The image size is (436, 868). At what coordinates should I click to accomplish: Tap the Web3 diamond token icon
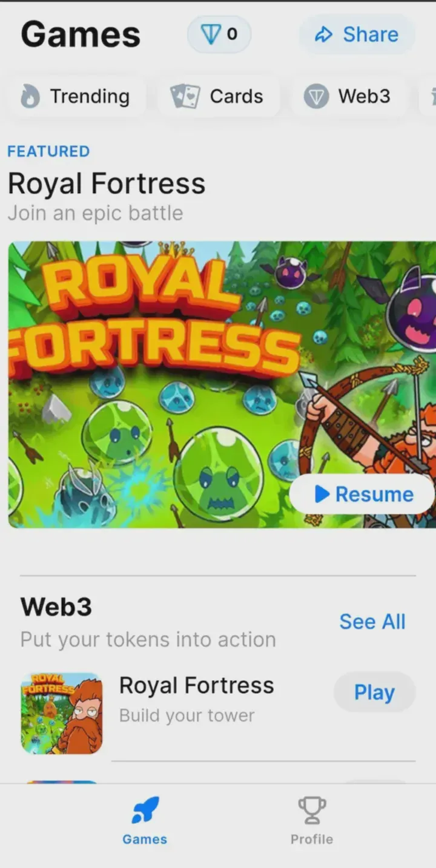click(316, 96)
